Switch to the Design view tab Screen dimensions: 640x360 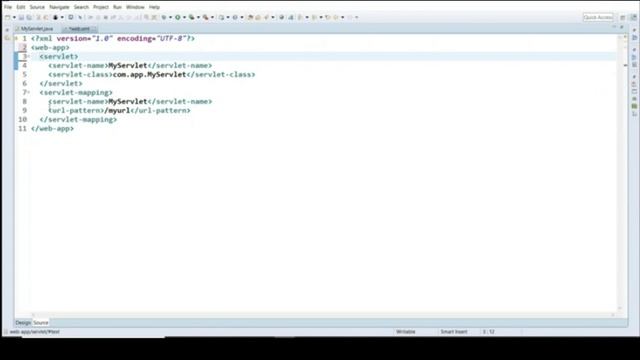[23, 322]
